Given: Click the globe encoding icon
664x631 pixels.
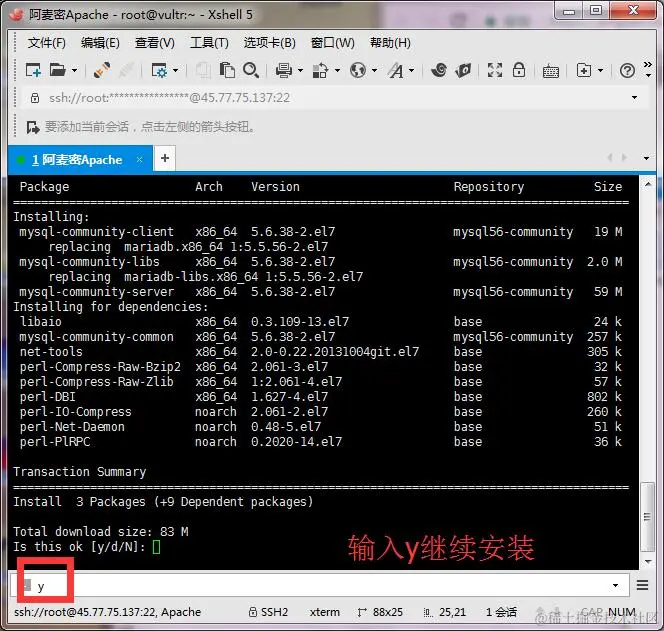Looking at the screenshot, I should [x=358, y=70].
